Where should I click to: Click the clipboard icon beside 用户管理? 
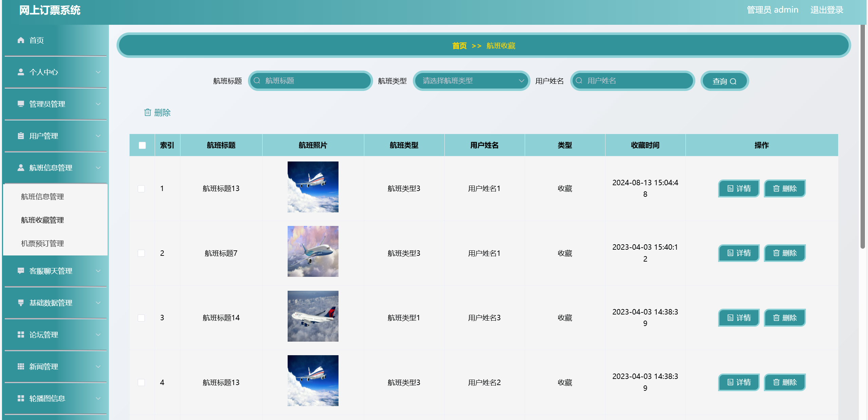click(21, 136)
